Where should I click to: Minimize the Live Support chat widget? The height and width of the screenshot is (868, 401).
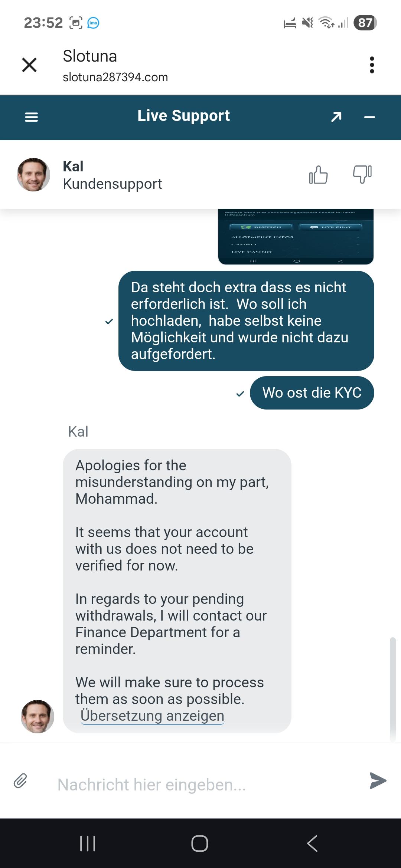[369, 117]
